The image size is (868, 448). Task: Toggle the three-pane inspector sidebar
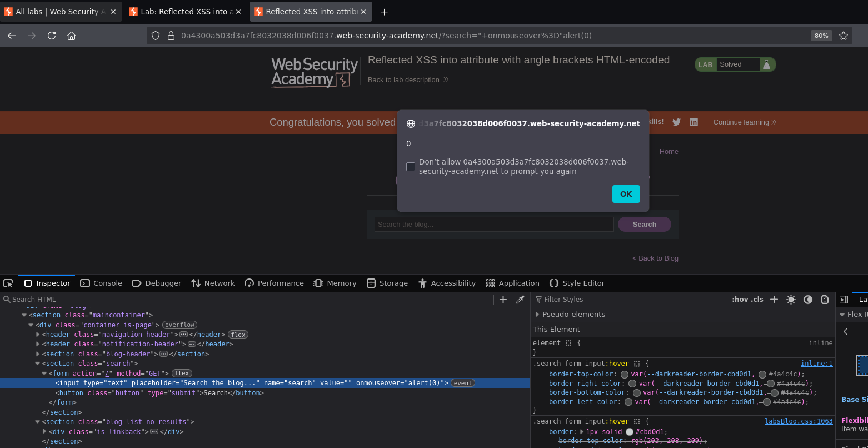coord(844,300)
